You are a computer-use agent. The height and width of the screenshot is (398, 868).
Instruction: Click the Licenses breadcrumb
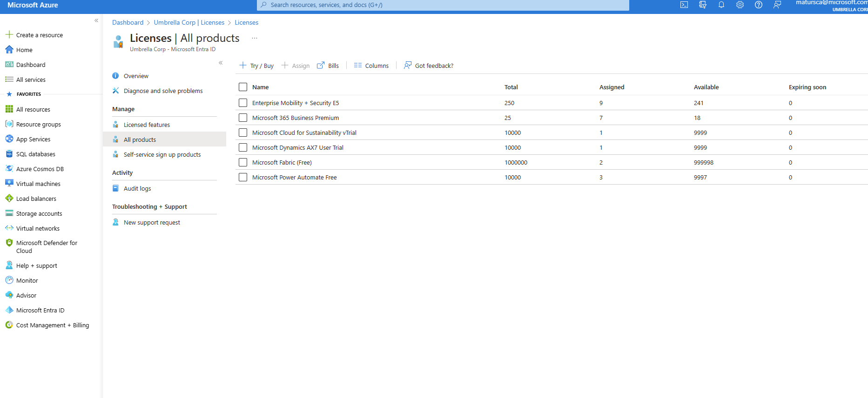tap(246, 22)
